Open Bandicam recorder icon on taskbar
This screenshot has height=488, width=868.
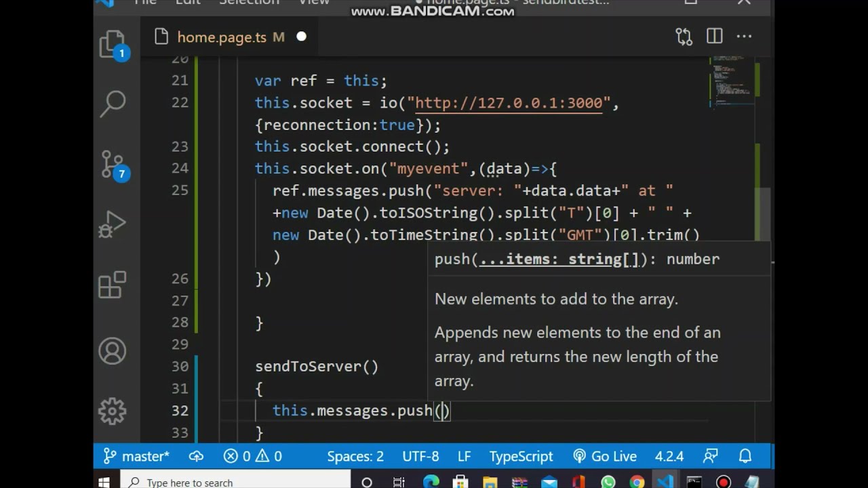tap(724, 483)
